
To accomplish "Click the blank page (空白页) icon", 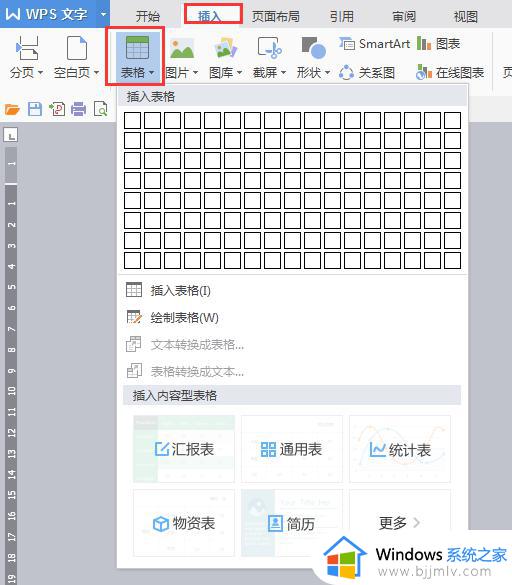I will (x=77, y=48).
